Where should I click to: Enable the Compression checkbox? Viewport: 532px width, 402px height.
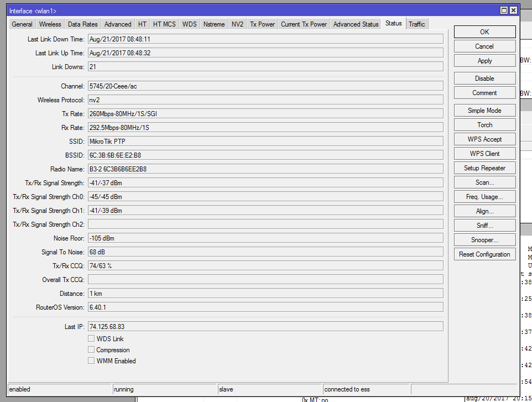pyautogui.click(x=91, y=349)
